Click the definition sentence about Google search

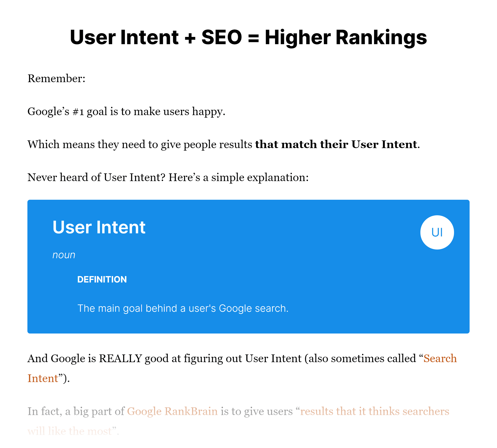[x=183, y=308]
